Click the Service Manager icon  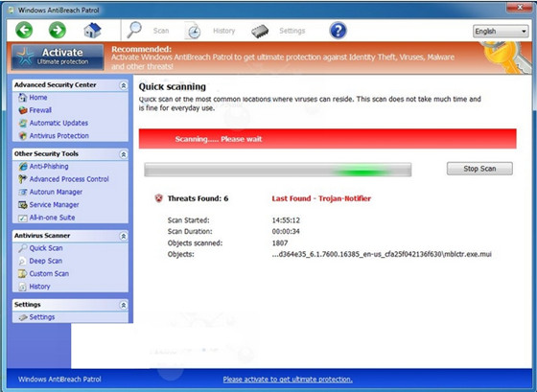tap(23, 205)
